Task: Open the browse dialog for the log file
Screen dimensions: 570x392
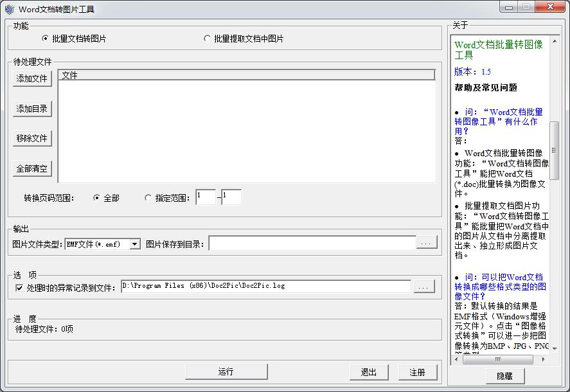Action: (x=425, y=288)
